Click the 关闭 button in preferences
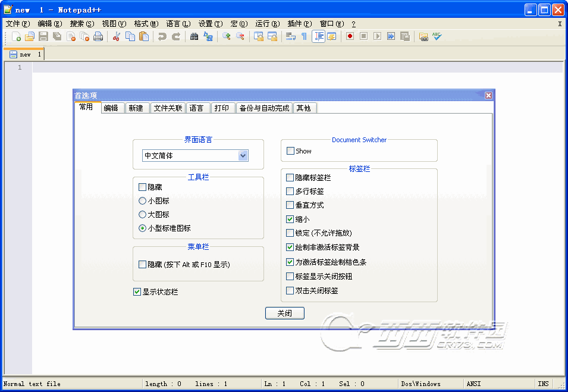This screenshot has width=568, height=392. (285, 313)
